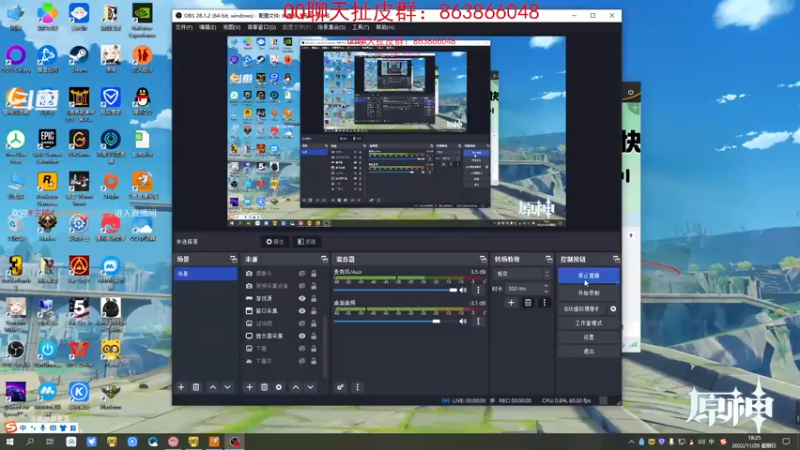This screenshot has height=450, width=800.
Task: Open the 帮助(H) menu
Action: (385, 27)
